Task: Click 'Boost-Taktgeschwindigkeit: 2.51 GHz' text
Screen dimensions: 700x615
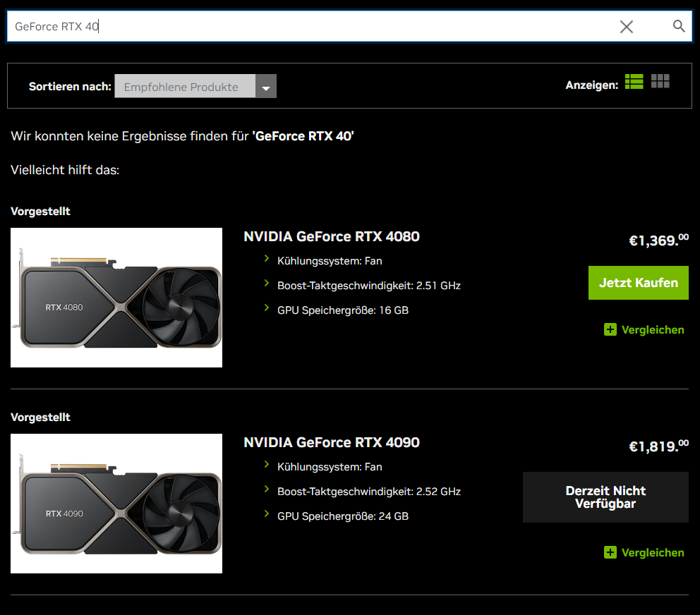Action: pyautogui.click(x=369, y=286)
